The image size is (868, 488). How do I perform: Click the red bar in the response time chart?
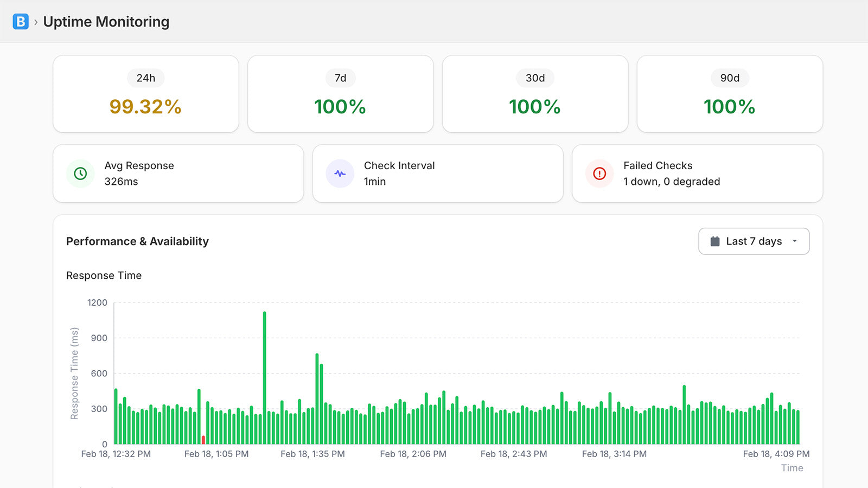click(x=203, y=440)
